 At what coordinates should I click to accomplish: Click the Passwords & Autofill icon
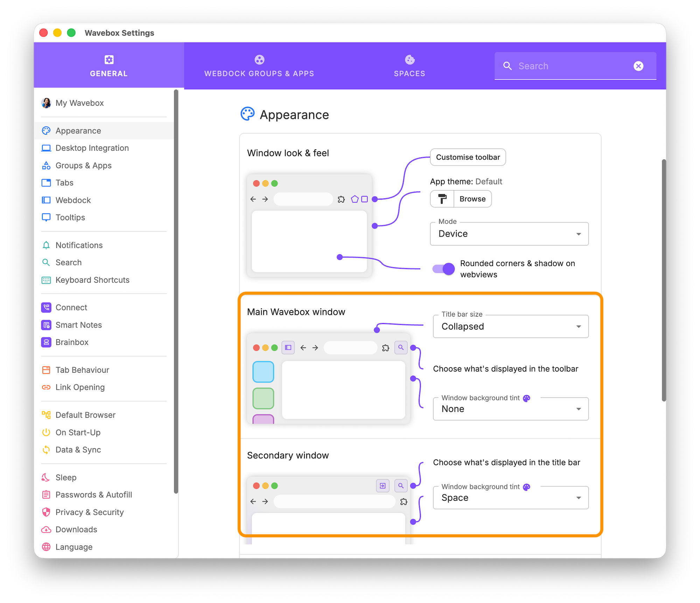point(46,495)
